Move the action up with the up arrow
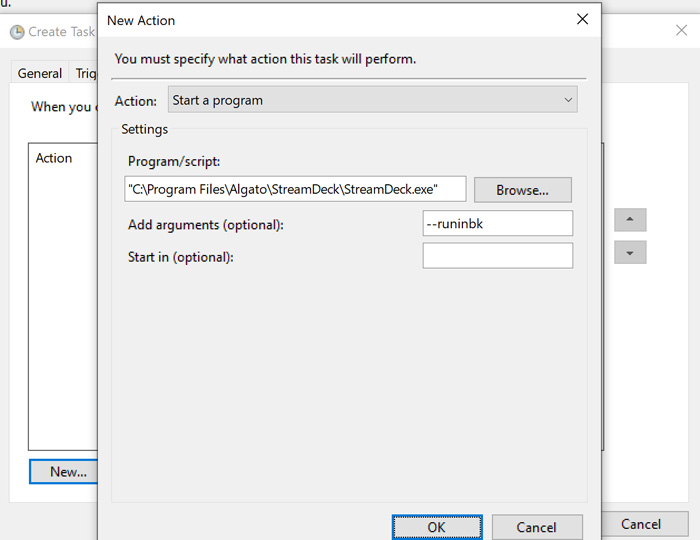 point(629,220)
